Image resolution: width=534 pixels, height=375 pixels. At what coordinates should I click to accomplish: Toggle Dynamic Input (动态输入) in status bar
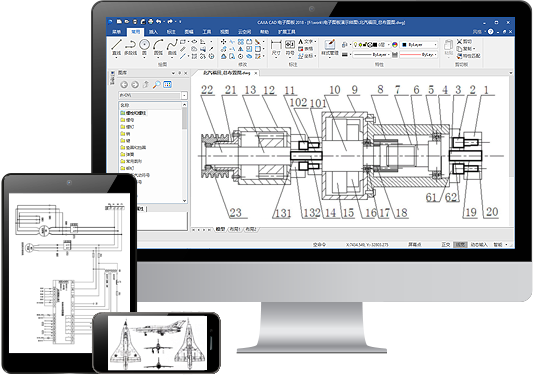coord(478,245)
